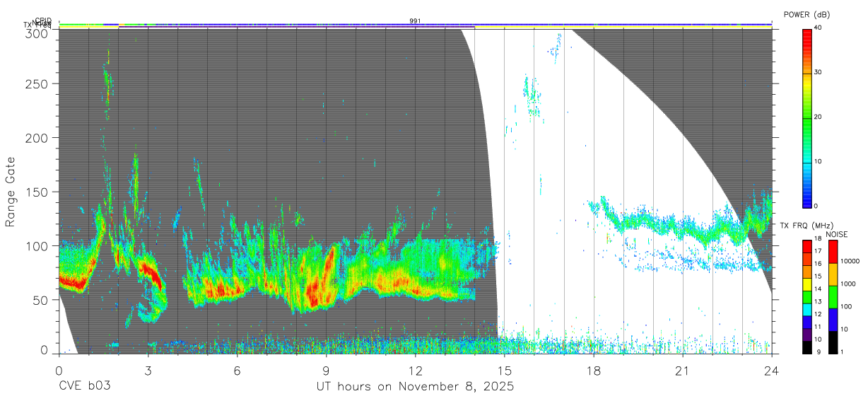Click the 50 tick on the Range Gate axis
The height and width of the screenshot is (401, 868).
41,300
